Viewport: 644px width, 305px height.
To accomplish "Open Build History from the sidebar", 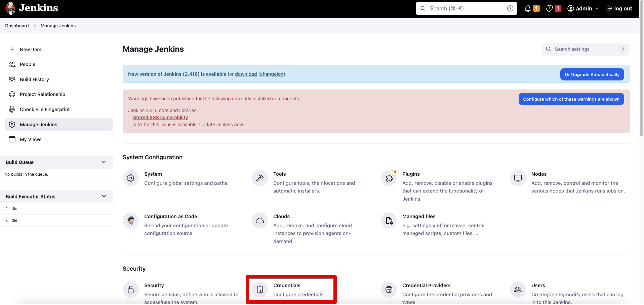I will [34, 79].
